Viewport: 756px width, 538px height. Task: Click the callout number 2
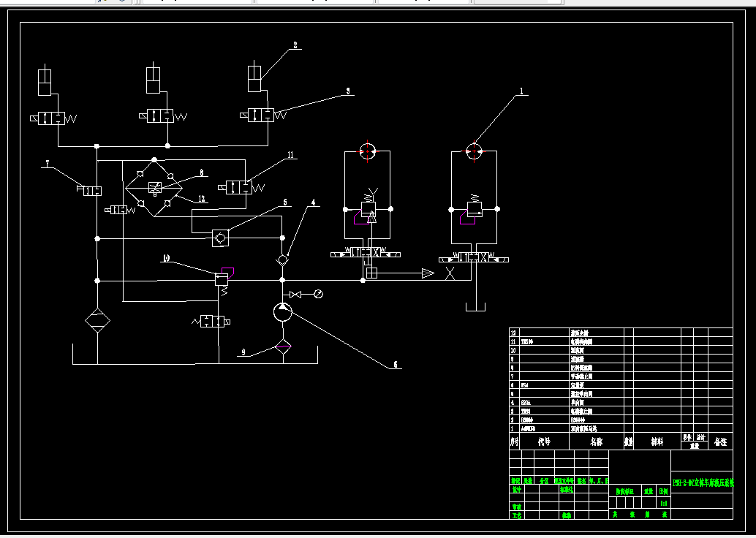(x=295, y=45)
